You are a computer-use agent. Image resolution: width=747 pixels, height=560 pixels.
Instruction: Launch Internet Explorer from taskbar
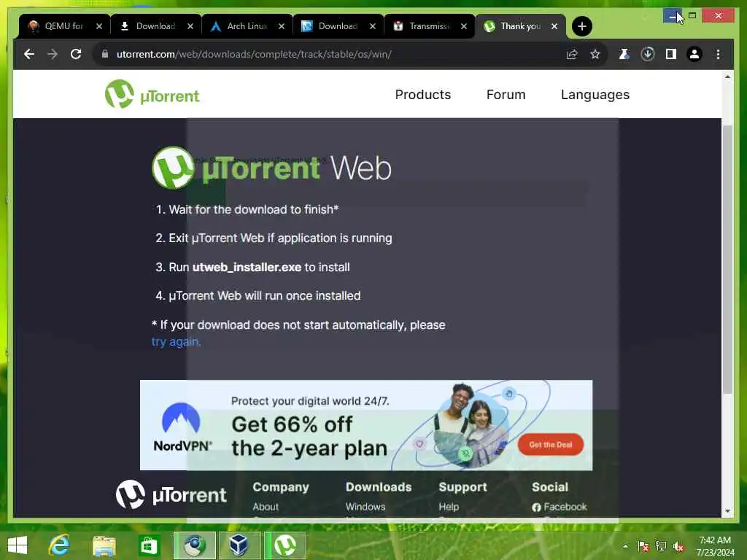tap(59, 545)
